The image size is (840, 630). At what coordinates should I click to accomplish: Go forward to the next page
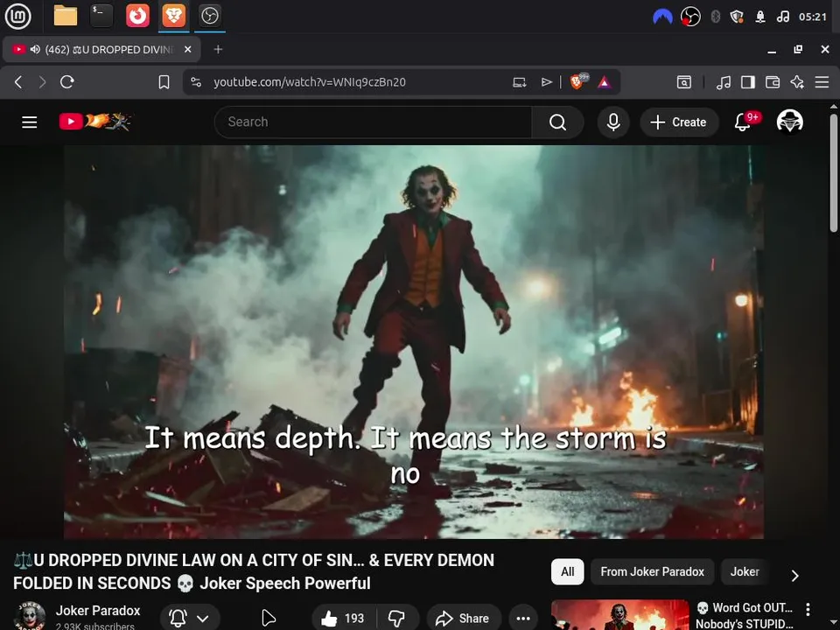pyautogui.click(x=42, y=82)
